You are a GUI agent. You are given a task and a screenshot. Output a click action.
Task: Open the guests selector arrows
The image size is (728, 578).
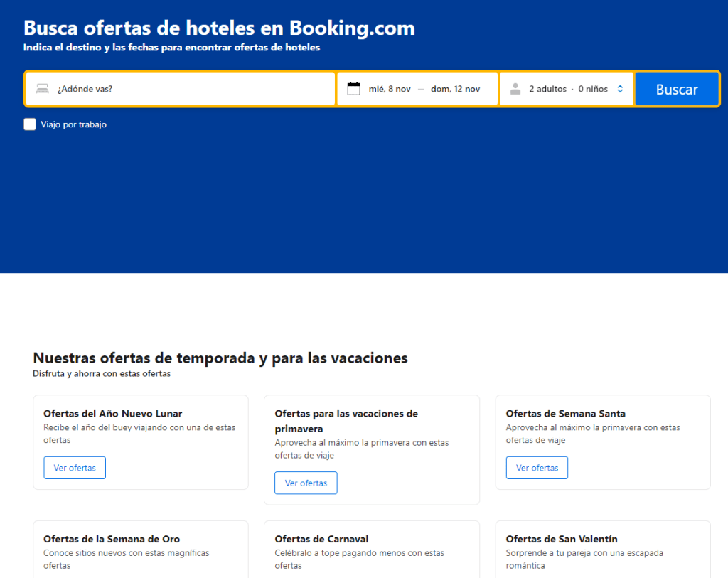click(620, 89)
